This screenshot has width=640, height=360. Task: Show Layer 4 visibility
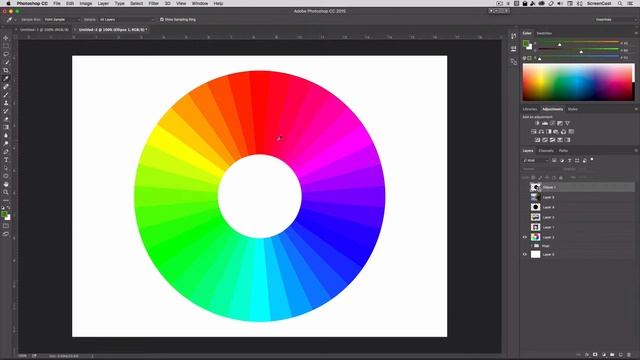[525, 207]
